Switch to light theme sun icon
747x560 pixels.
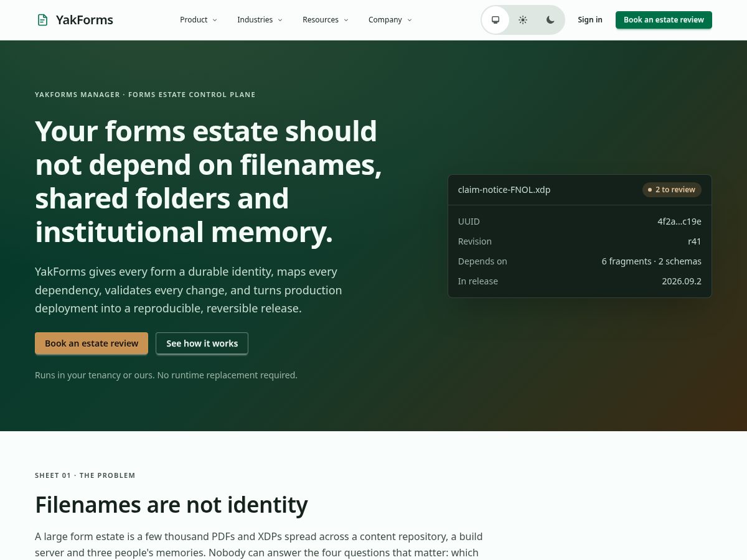click(523, 20)
